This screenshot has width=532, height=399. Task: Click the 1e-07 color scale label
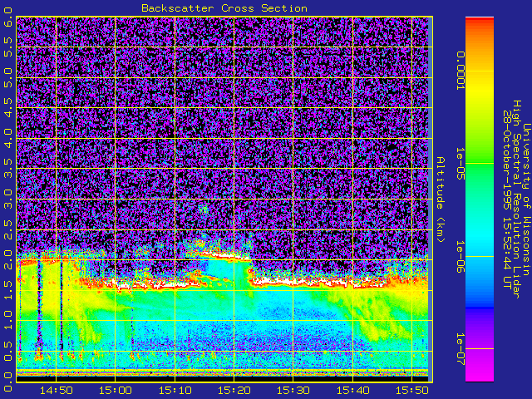460,349
